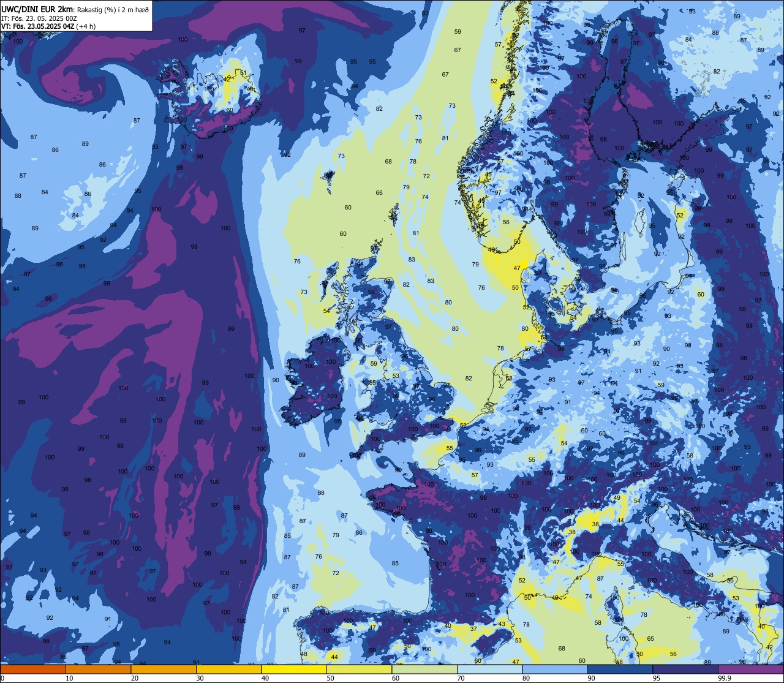The image size is (784, 683).
Task: Pick the dark navy 95–99.9 legend swatch
Action: coord(685,669)
